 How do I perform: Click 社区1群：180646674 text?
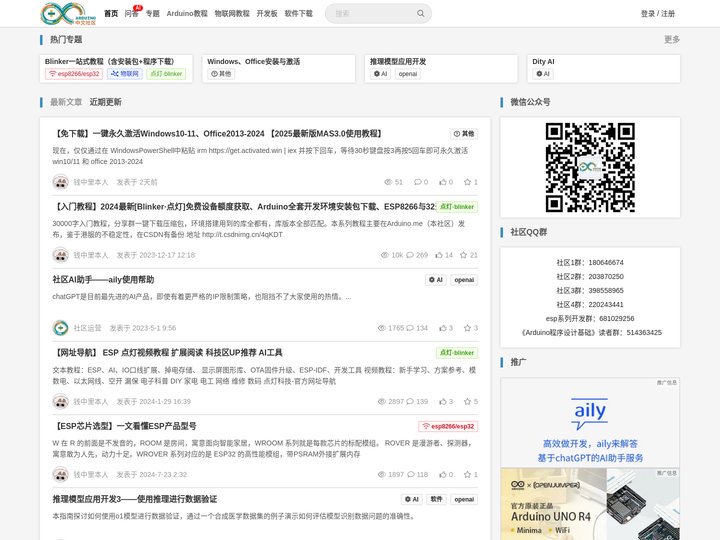590,263
